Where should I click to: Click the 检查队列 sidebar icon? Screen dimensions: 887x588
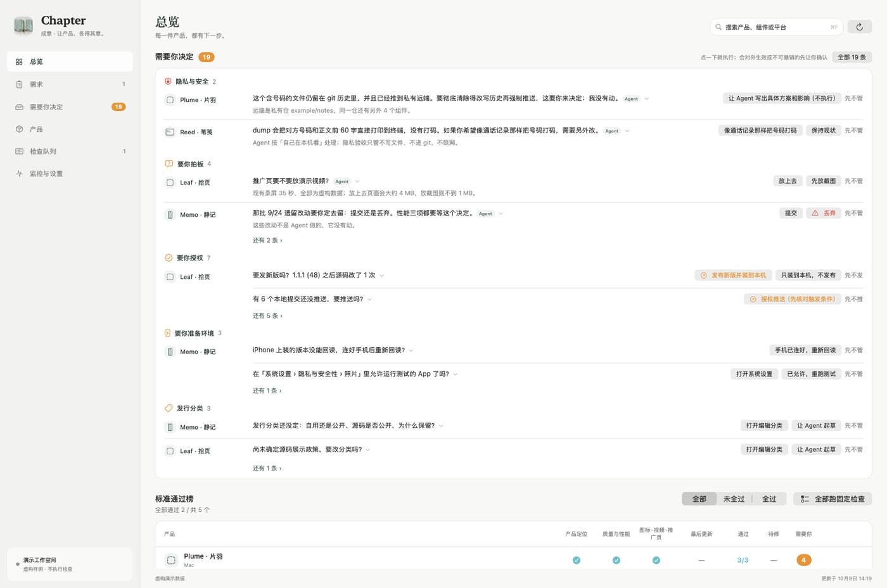[19, 151]
